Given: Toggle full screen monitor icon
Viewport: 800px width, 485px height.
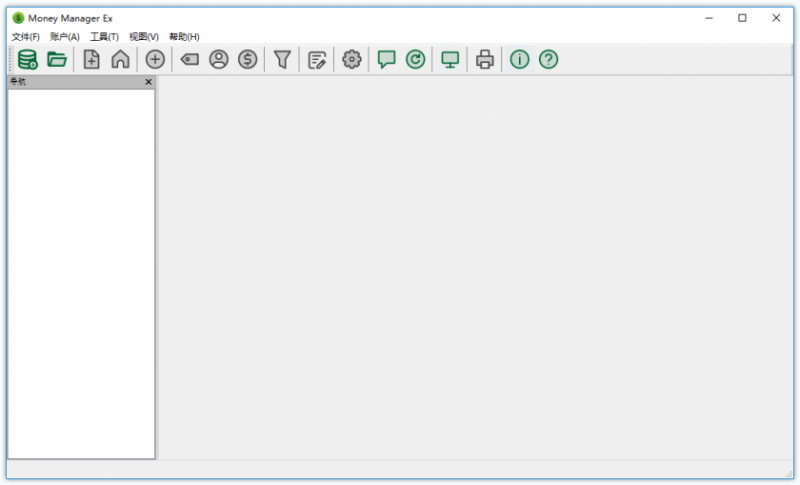Looking at the screenshot, I should pos(450,60).
